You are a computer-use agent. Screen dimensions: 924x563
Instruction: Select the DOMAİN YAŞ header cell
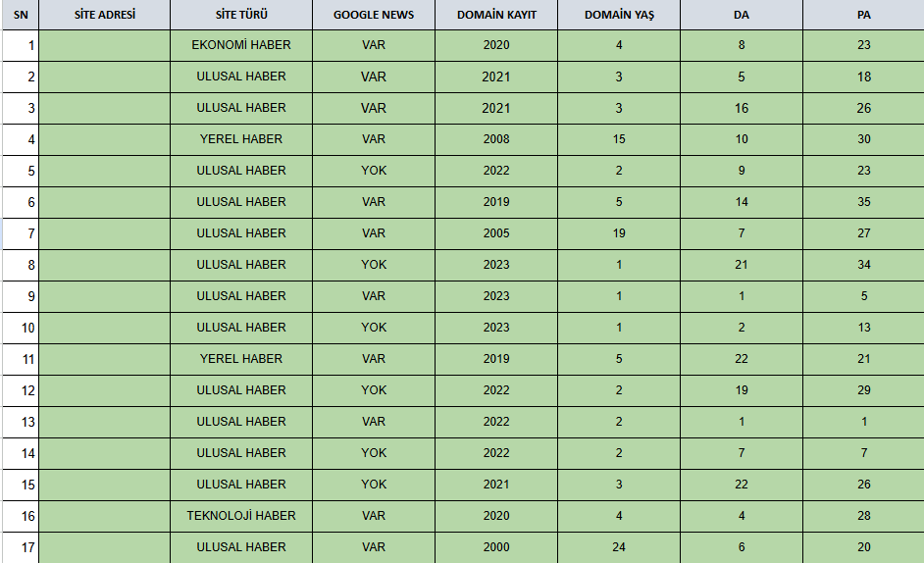[x=619, y=15]
